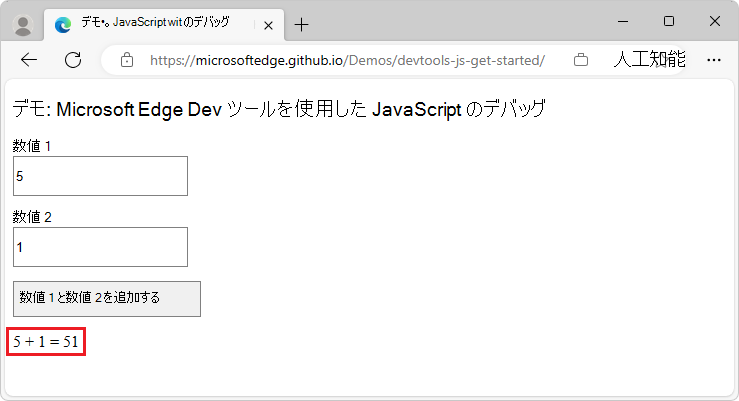Go back with the back arrow

(x=29, y=60)
